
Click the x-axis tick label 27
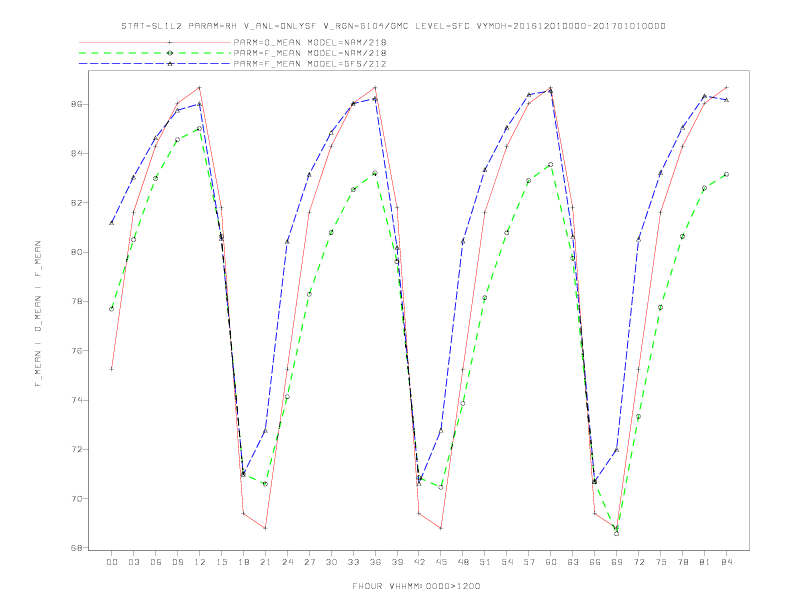[x=309, y=562]
